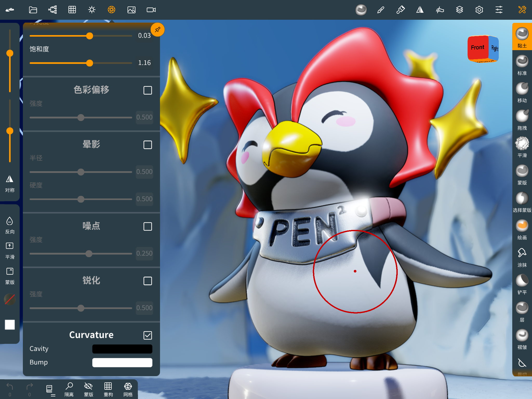
Task: Open the scene graph from the top bar
Action: point(52,10)
